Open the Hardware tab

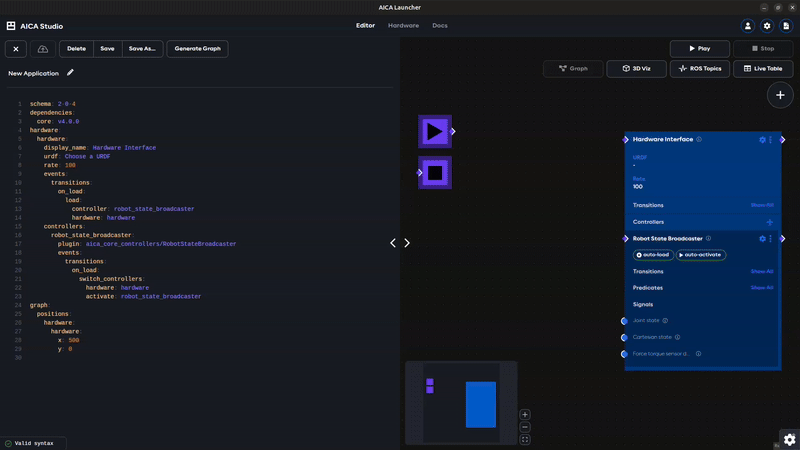point(403,26)
